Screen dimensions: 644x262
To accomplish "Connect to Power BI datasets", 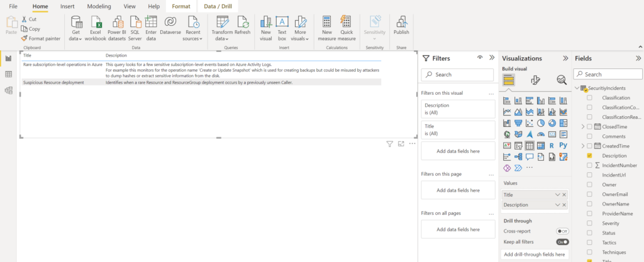I will pyautogui.click(x=117, y=28).
